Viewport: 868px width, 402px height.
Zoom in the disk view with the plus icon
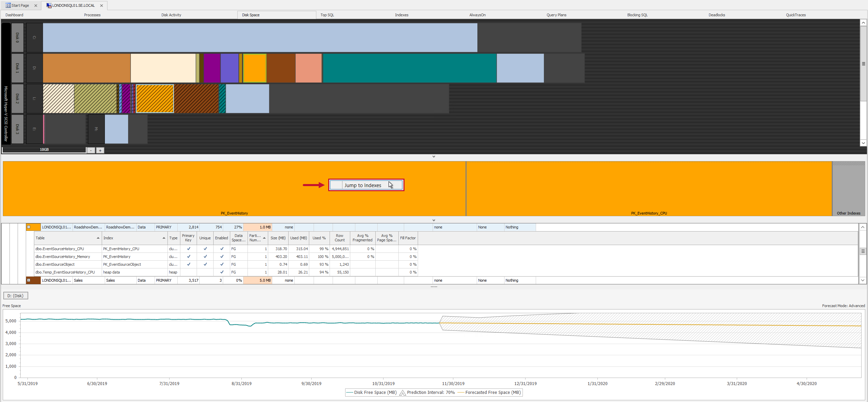100,150
